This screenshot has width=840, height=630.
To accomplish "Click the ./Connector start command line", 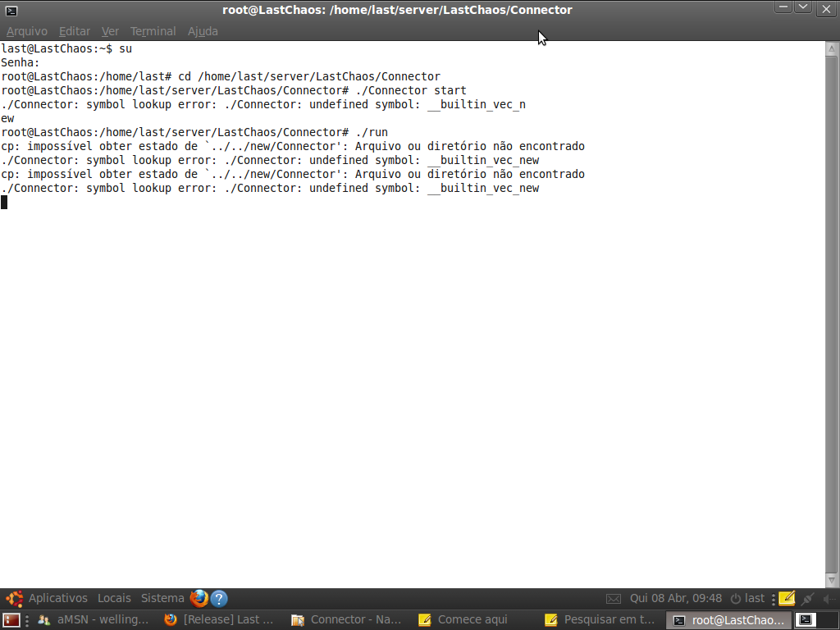I will point(234,90).
